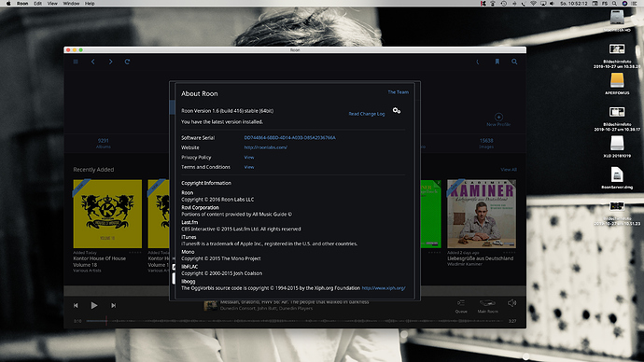Open Read Change Log link

point(367,114)
